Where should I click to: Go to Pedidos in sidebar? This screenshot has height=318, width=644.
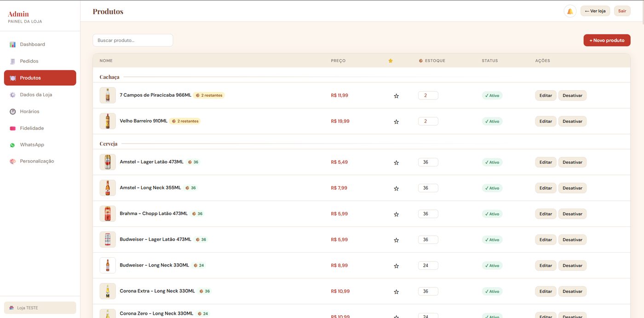point(40,61)
